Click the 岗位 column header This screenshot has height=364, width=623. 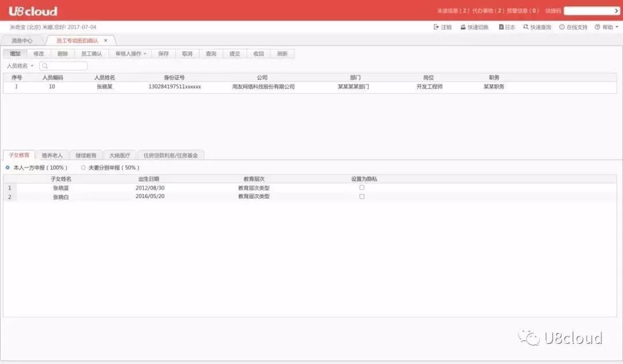tap(428, 77)
